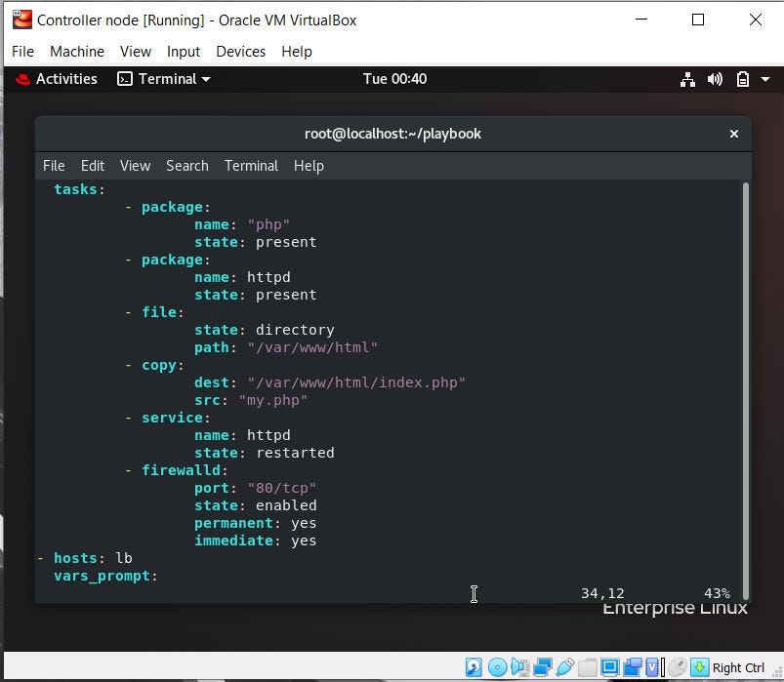
Task: Expand the GNOME system menu arrow
Action: click(x=765, y=79)
